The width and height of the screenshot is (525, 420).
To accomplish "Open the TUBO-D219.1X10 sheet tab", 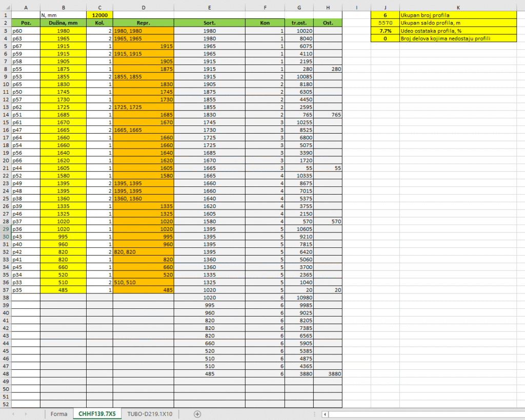I will (x=150, y=414).
